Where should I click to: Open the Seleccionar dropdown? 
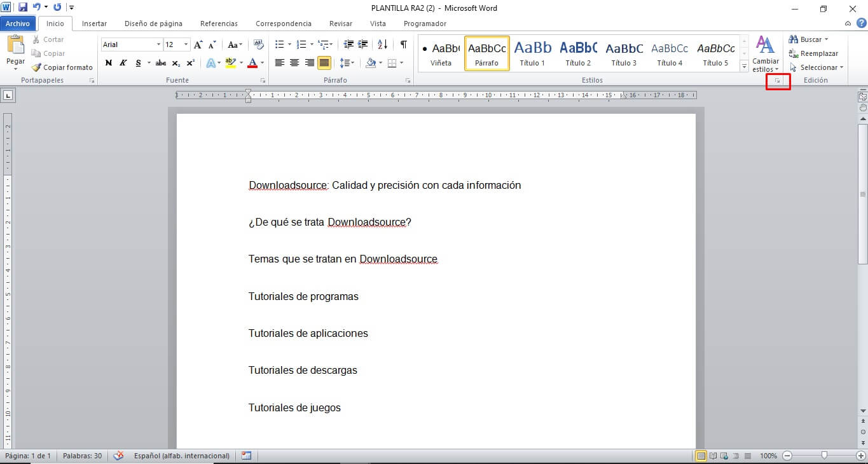[x=816, y=67]
